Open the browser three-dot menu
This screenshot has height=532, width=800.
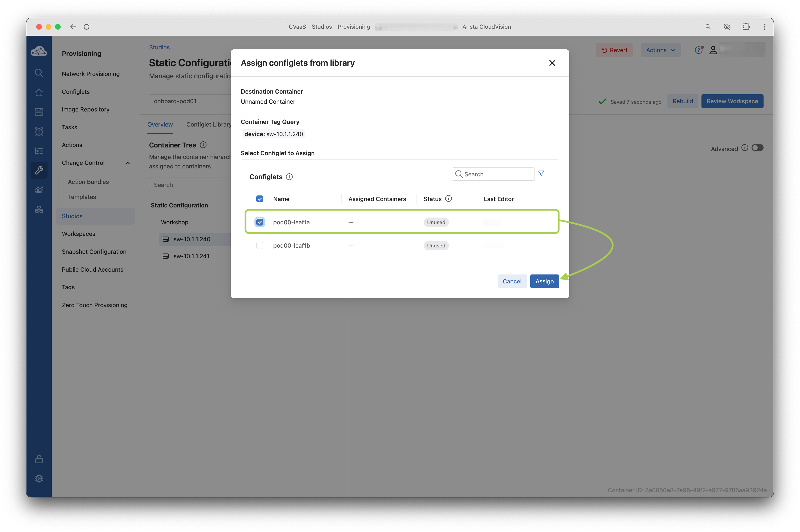pos(764,27)
